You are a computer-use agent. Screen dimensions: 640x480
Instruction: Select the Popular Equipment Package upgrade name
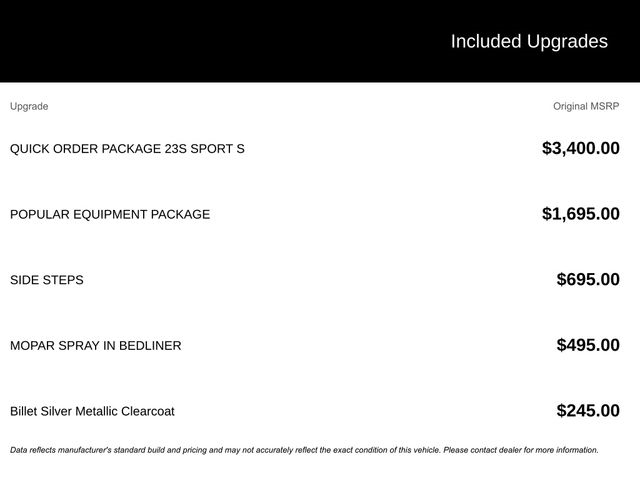(110, 214)
